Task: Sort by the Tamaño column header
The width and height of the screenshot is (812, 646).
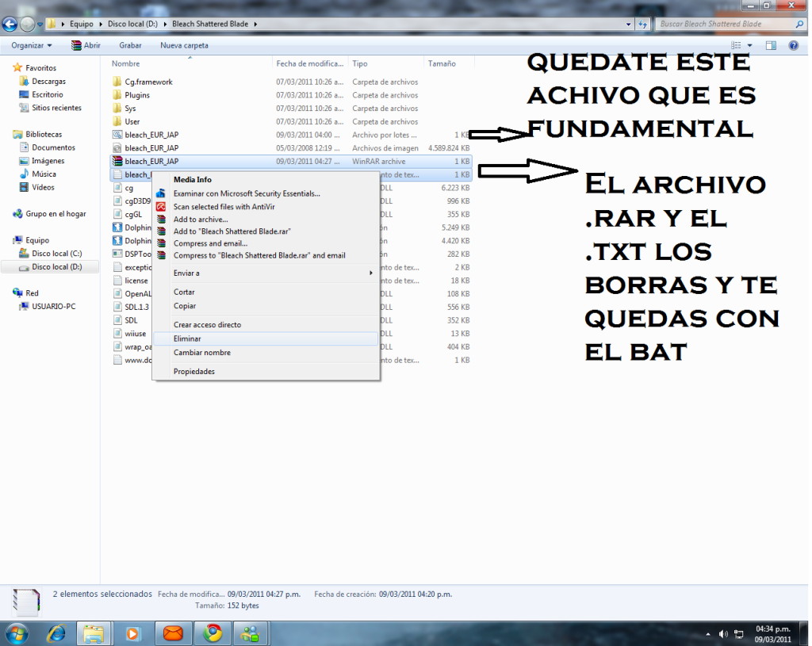Action: tap(448, 63)
